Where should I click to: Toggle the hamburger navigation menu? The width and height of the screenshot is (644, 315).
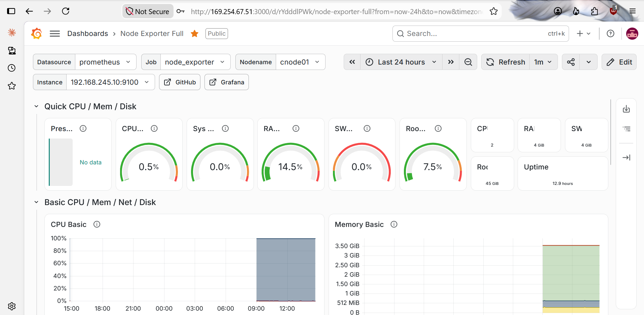55,34
